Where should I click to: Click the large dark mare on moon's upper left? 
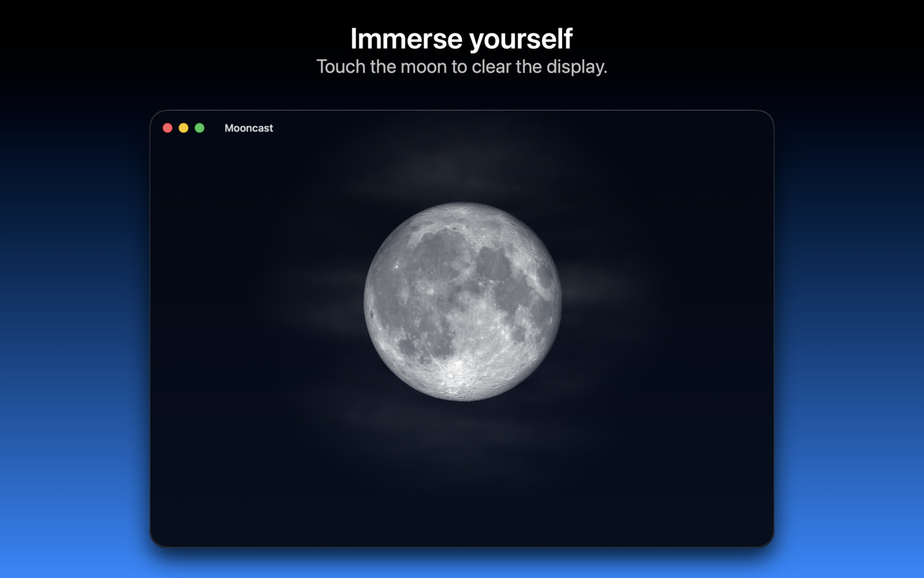click(436, 254)
